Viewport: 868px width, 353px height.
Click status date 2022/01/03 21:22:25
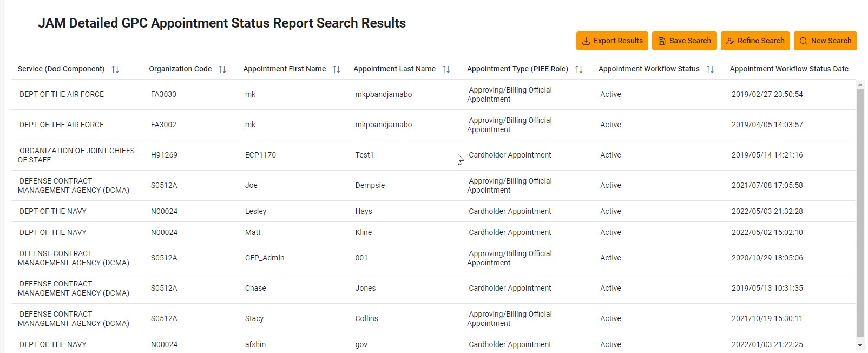point(767,344)
